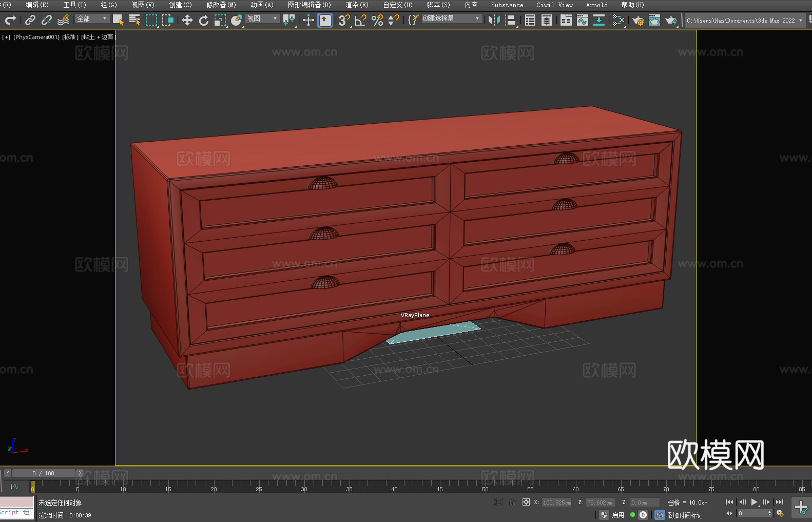Click the 标准 viewport shading label

click(x=70, y=37)
